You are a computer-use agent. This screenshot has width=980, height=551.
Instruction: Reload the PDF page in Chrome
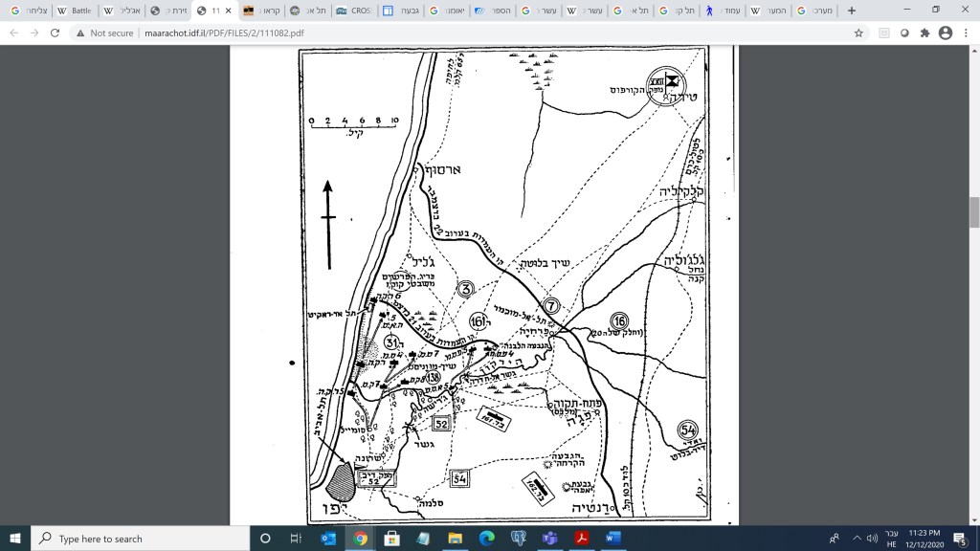(x=55, y=33)
